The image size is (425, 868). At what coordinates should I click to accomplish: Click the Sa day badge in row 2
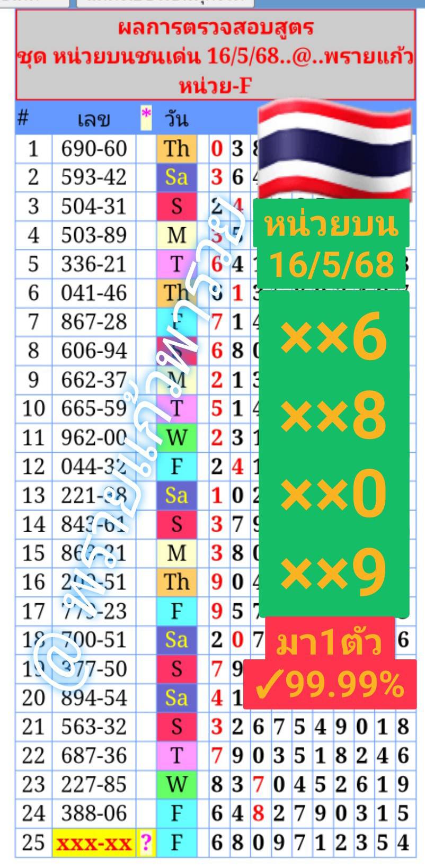click(x=176, y=177)
